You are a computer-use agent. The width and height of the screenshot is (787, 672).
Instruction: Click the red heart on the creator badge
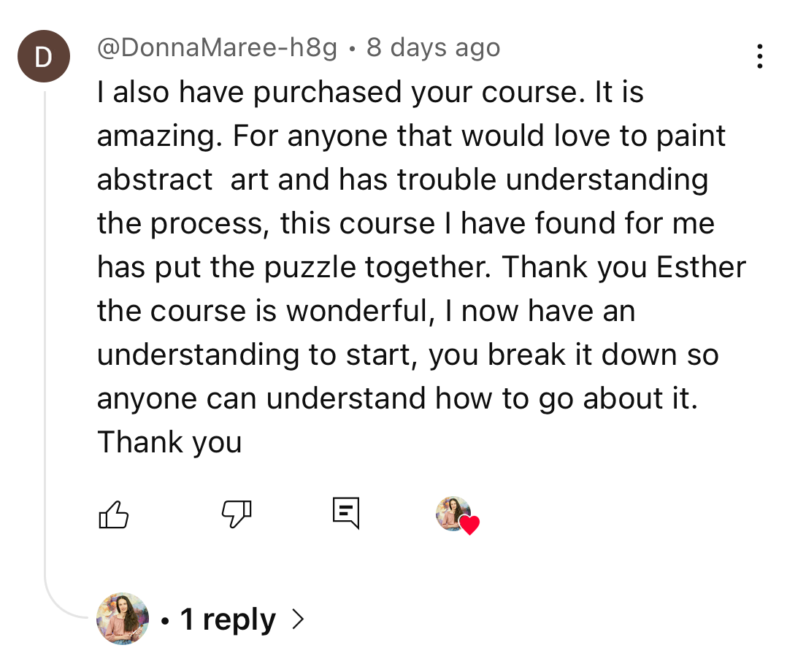click(x=469, y=525)
